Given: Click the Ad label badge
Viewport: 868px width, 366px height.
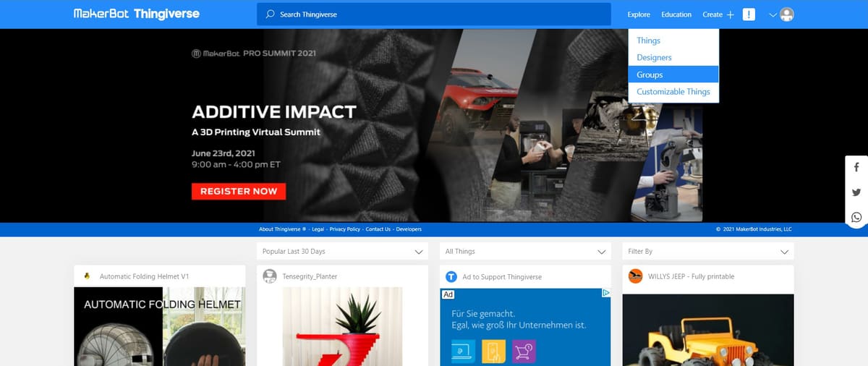Looking at the screenshot, I should pyautogui.click(x=448, y=294).
